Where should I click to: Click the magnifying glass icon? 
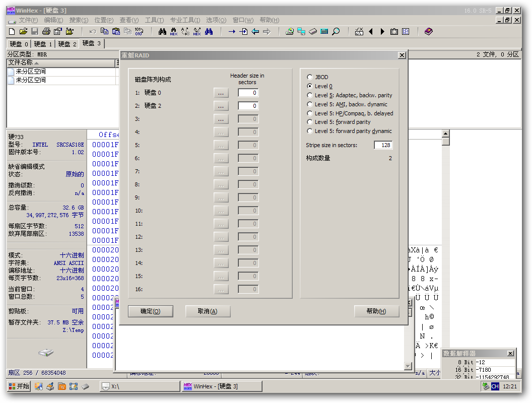pyautogui.click(x=336, y=32)
